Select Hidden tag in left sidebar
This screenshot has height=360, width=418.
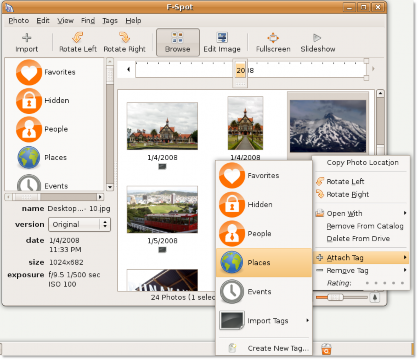(x=43, y=101)
